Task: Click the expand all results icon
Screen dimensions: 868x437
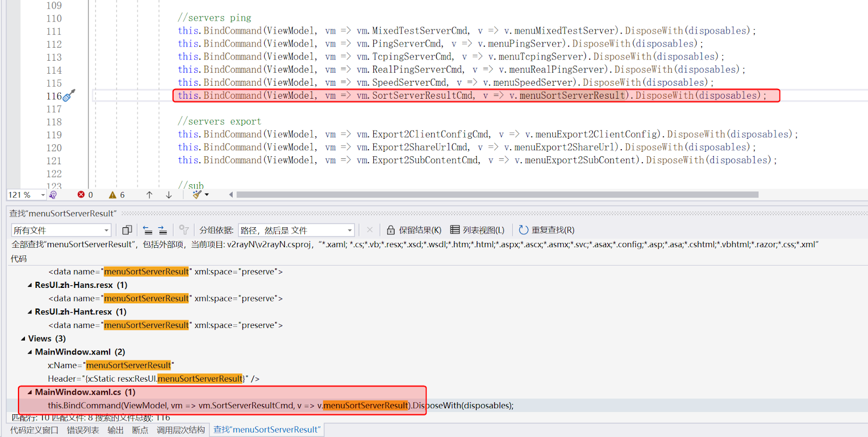Action: pos(163,230)
